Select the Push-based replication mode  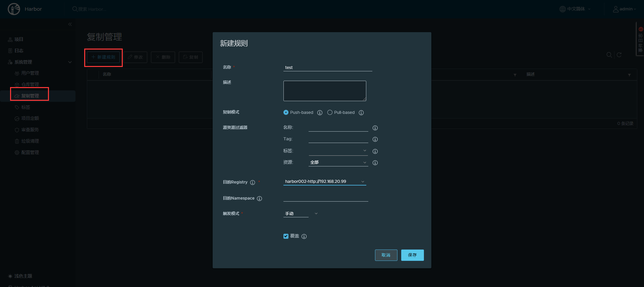286,113
